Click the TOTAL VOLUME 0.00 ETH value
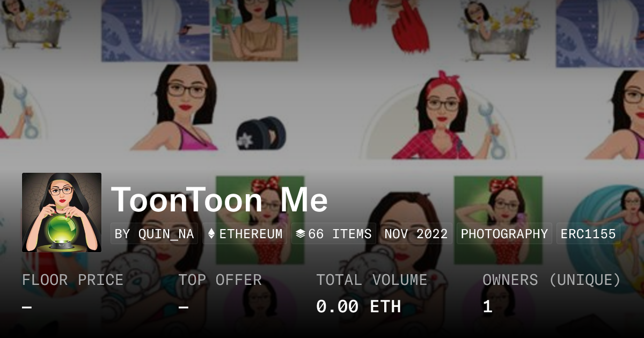This screenshot has height=338, width=644. pyautogui.click(x=358, y=306)
